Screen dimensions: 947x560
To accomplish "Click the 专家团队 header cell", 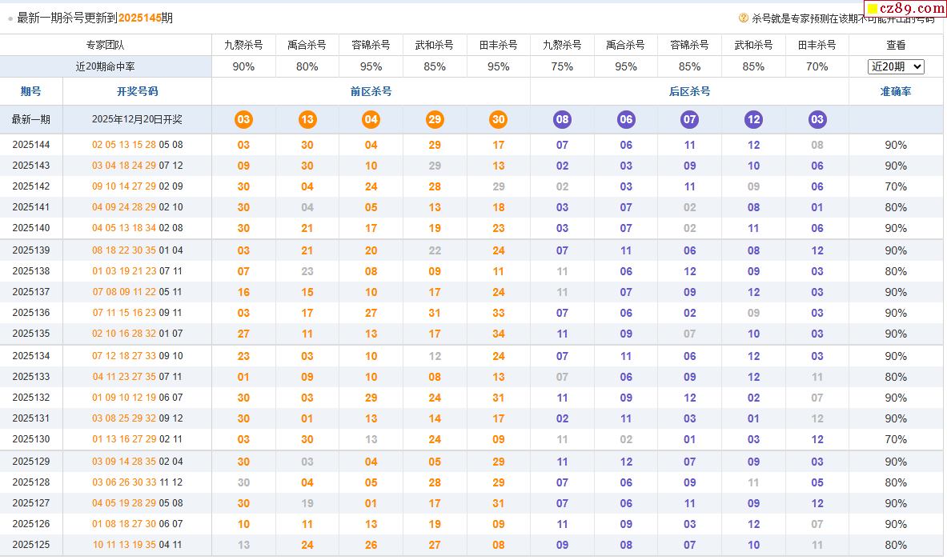I will pos(106,46).
